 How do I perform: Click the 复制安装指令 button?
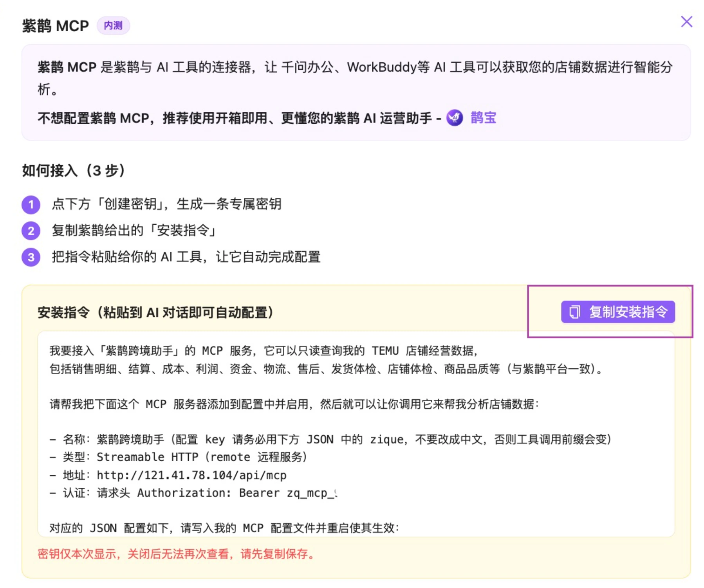click(618, 312)
